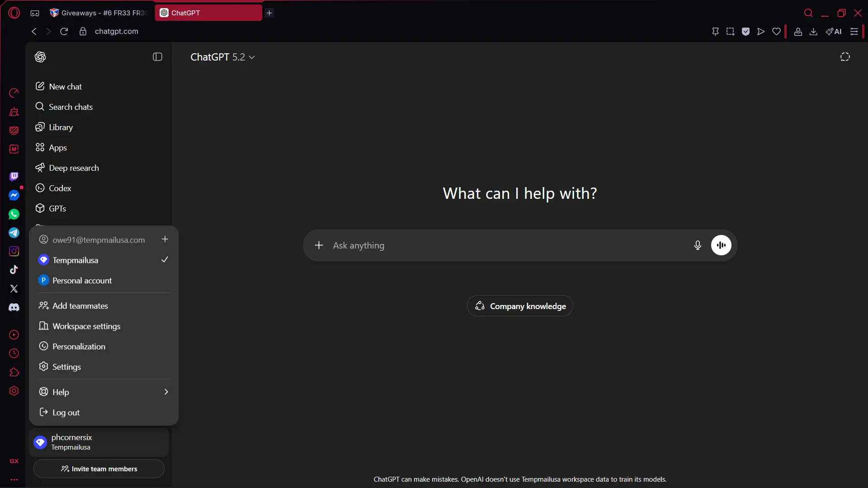Reload the page
The width and height of the screenshot is (868, 488).
point(64,31)
